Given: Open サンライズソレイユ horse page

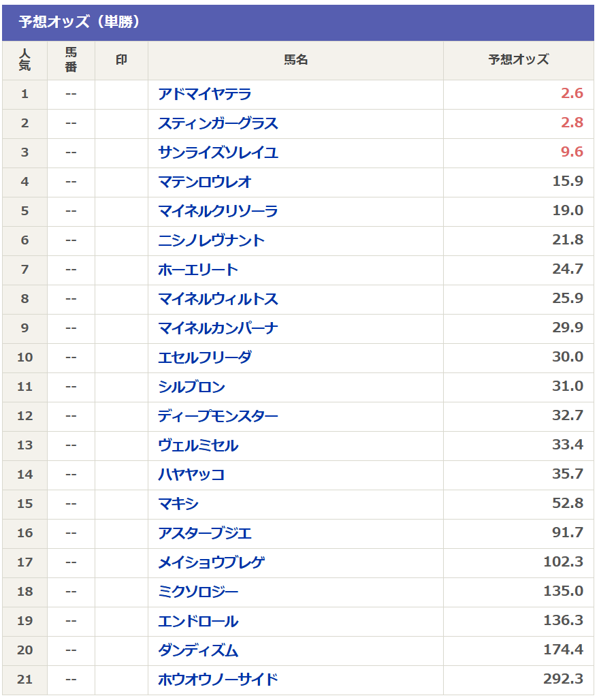Looking at the screenshot, I should 218,153.
